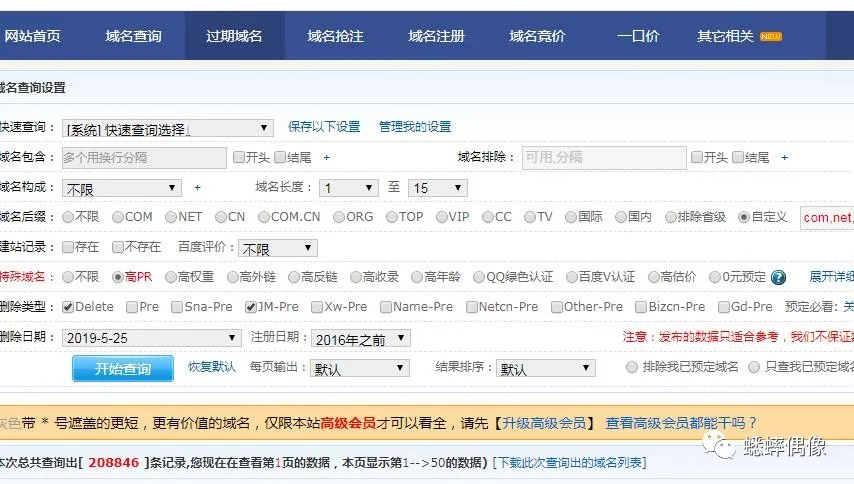Select COM suffix radio button
The height and width of the screenshot is (484, 854).
[x=118, y=217]
